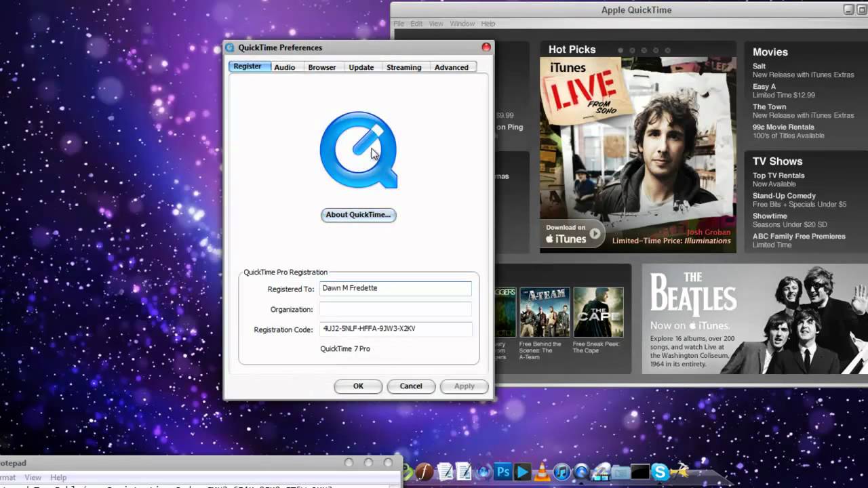Open the blue play-arrow app in dock
This screenshot has height=488, width=868.
coord(522,472)
